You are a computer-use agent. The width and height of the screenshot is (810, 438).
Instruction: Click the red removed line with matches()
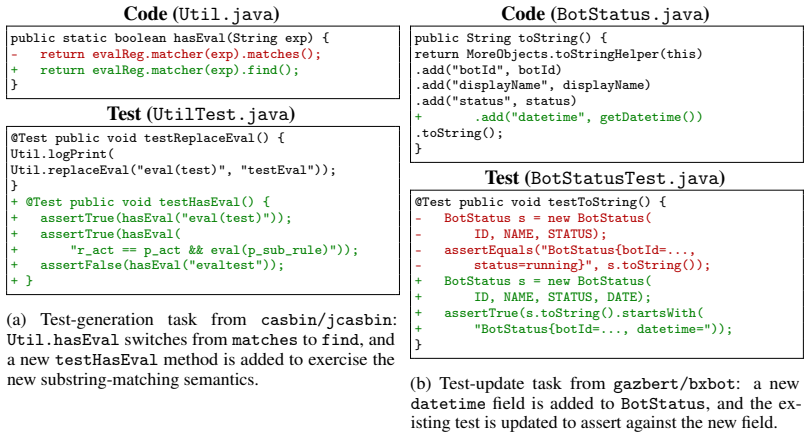tap(166, 54)
